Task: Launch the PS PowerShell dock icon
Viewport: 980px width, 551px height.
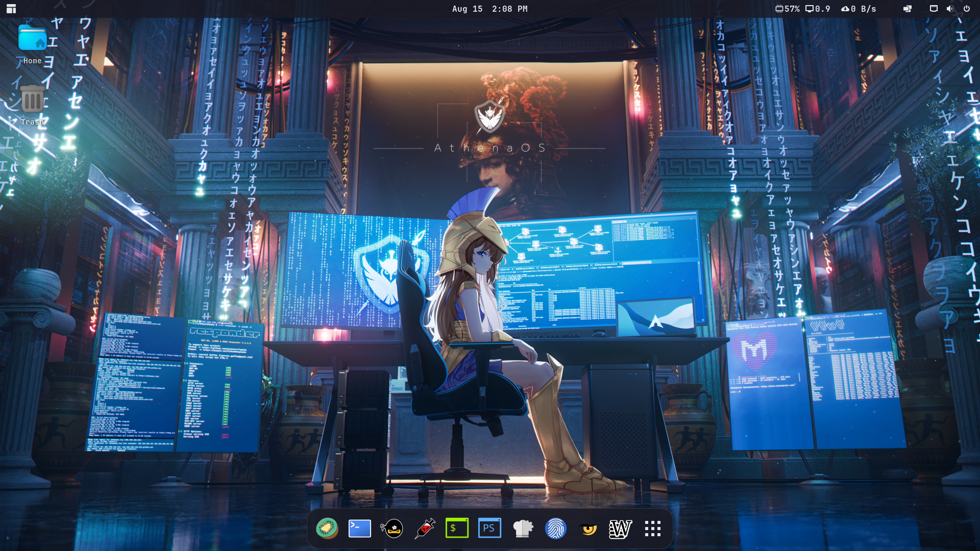Action: pyautogui.click(x=489, y=529)
